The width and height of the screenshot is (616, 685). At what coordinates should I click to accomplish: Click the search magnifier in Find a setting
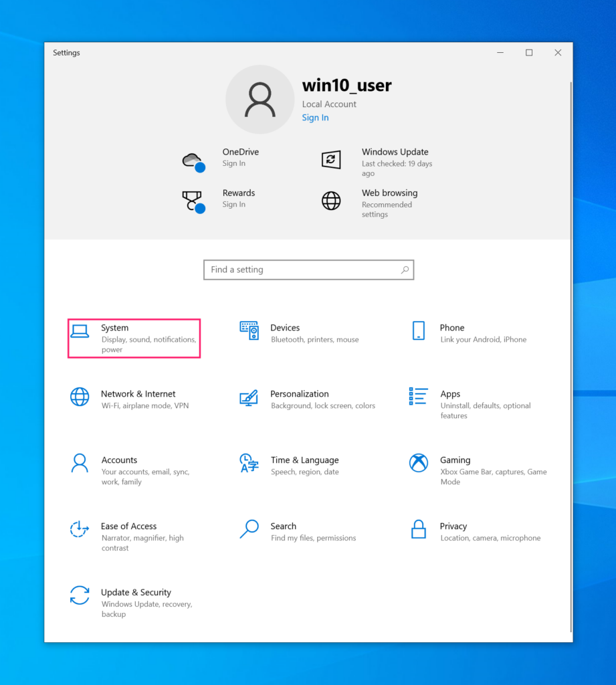[x=405, y=270]
